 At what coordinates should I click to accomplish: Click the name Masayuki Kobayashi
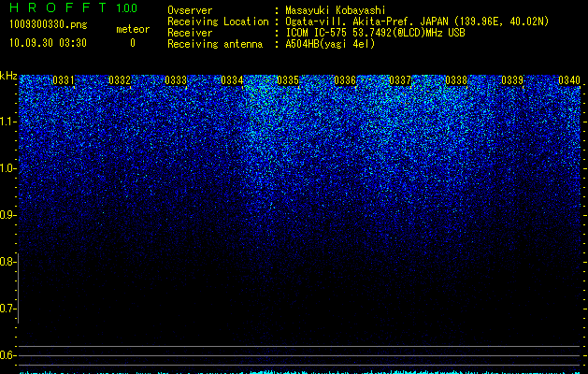click(336, 10)
